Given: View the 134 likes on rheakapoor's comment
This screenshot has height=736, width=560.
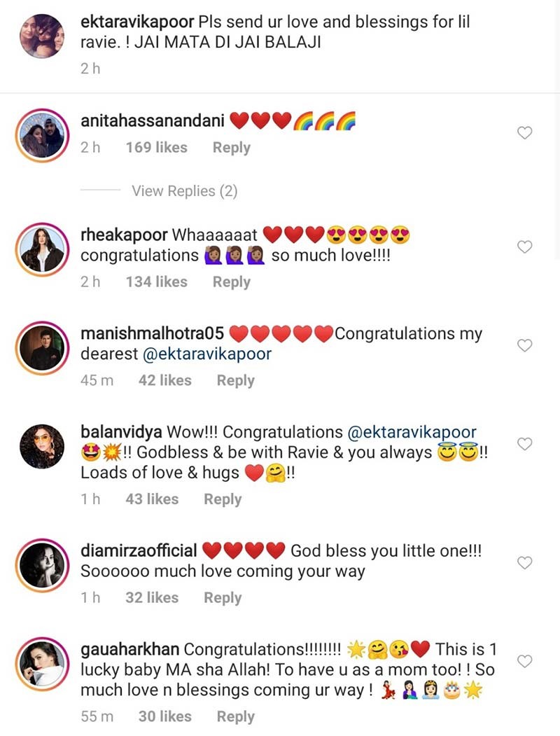Looking at the screenshot, I should pos(156,282).
